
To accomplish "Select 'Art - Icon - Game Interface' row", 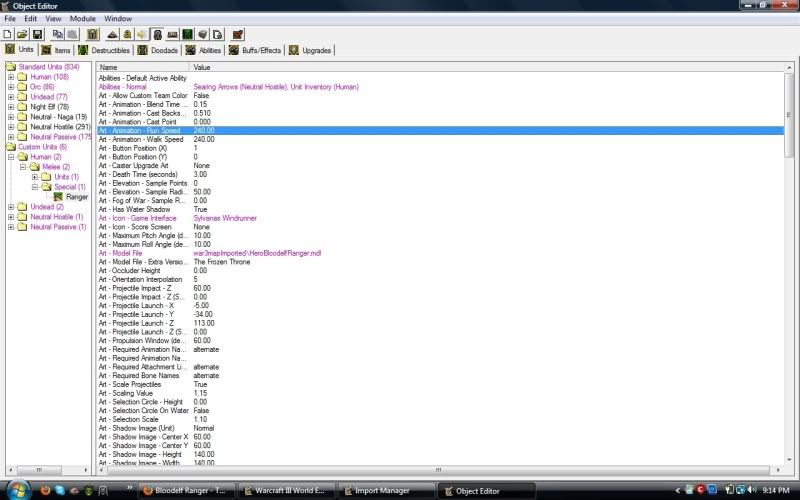I will pos(440,218).
